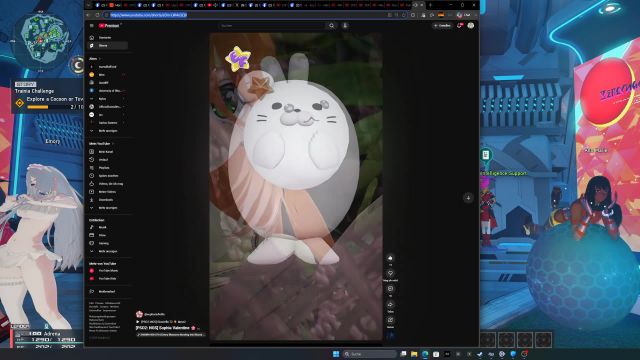Open the browser profile icon in toolbar
Screen dimensions: 640x360
pos(460,15)
